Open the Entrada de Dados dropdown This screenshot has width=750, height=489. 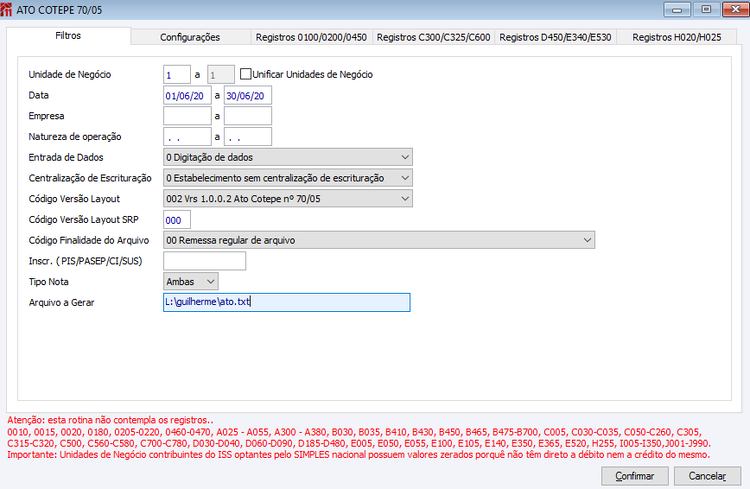coord(287,157)
